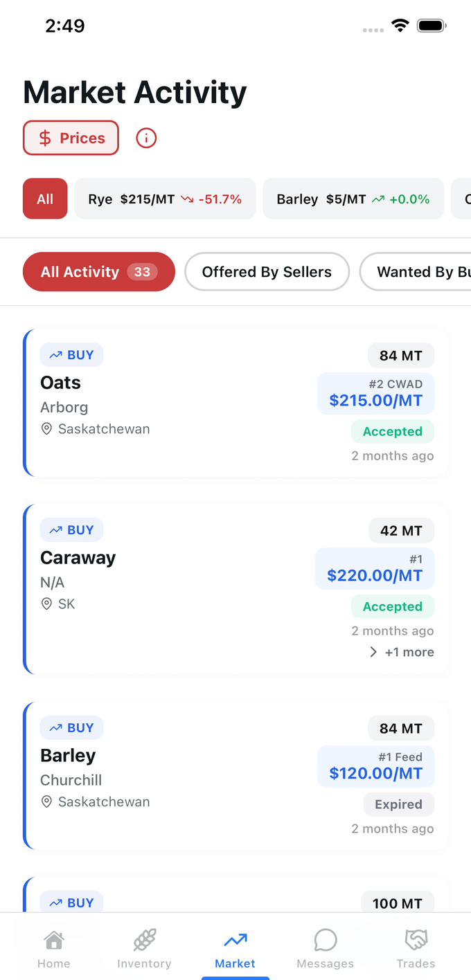Select the All commodity filter chip
Screen dimensions: 471x980
(x=44, y=199)
